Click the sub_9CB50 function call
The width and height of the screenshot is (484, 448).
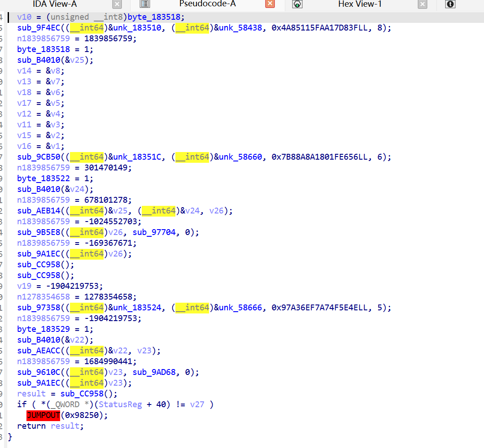coord(39,157)
